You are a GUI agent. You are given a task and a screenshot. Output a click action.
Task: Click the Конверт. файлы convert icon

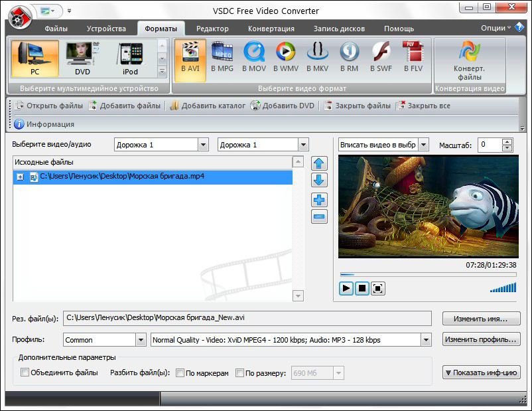pos(470,60)
